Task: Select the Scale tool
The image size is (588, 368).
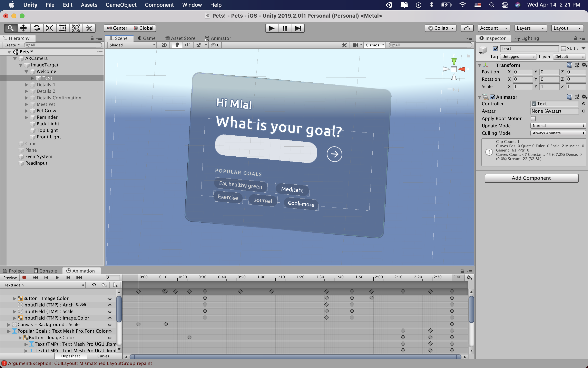Action: pyautogui.click(x=50, y=28)
